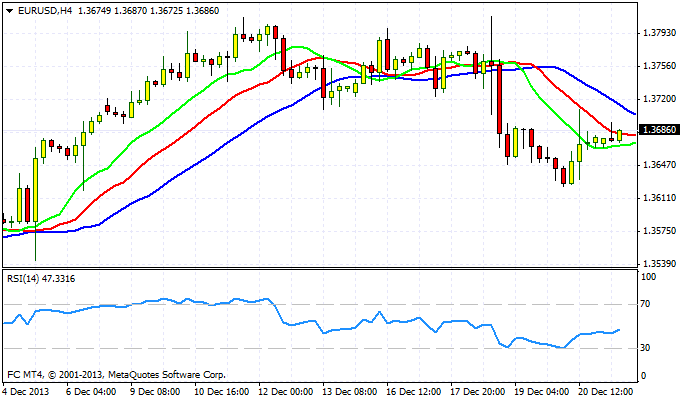The width and height of the screenshot is (680, 400).
Task: Click the RSI 70 level label
Action: pyautogui.click(x=645, y=304)
